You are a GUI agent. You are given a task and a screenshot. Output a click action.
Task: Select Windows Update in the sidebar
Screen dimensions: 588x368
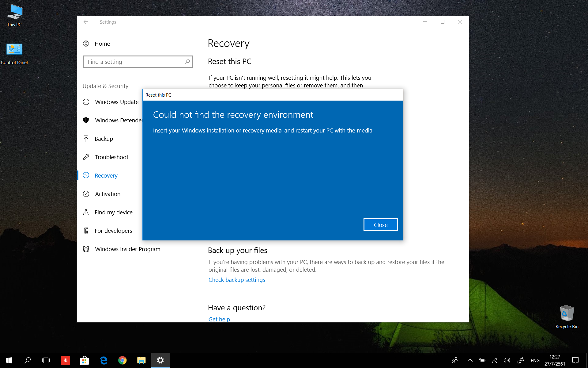(x=116, y=102)
